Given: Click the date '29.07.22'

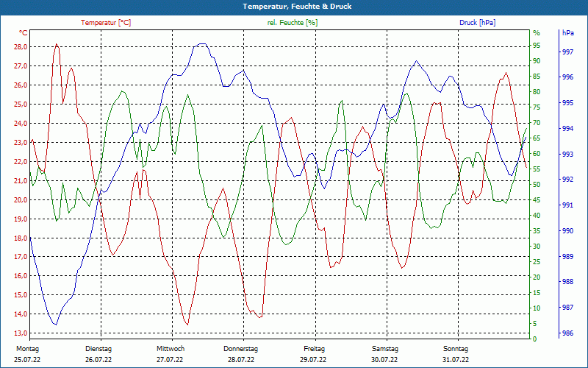Looking at the screenshot, I should (x=313, y=360).
